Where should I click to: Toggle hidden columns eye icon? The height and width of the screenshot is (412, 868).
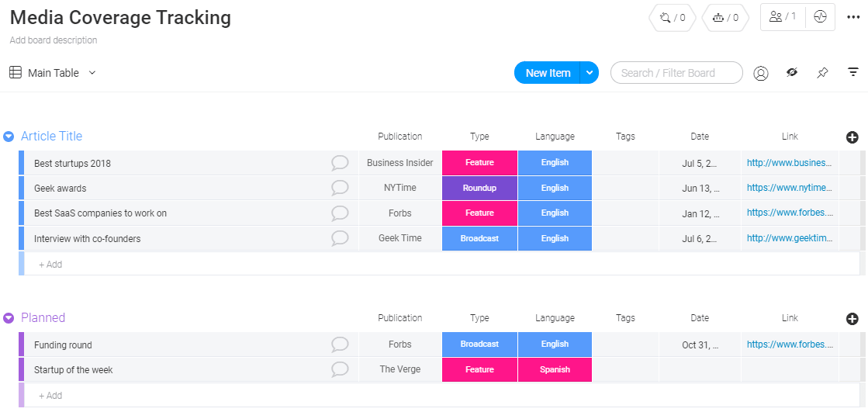tap(792, 73)
